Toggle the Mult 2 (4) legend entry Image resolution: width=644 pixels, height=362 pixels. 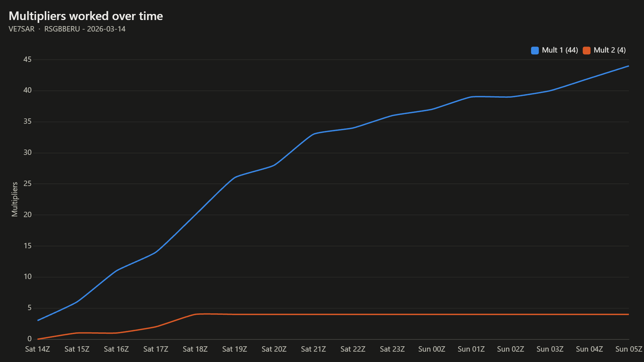coord(604,50)
